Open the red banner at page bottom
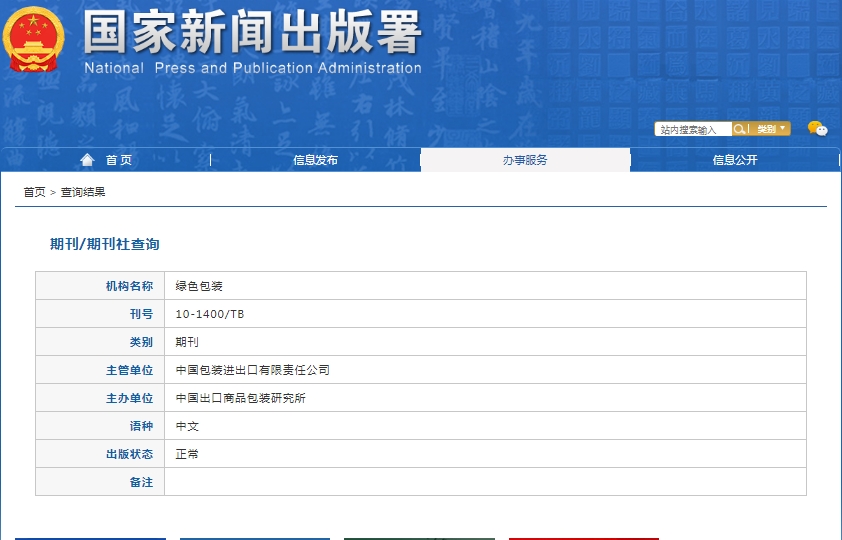The height and width of the screenshot is (540, 842). click(x=583, y=537)
